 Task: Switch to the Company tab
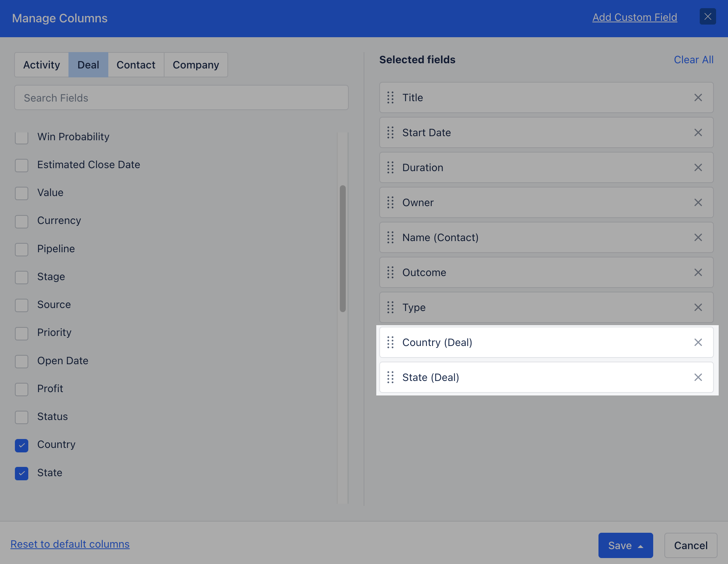196,65
